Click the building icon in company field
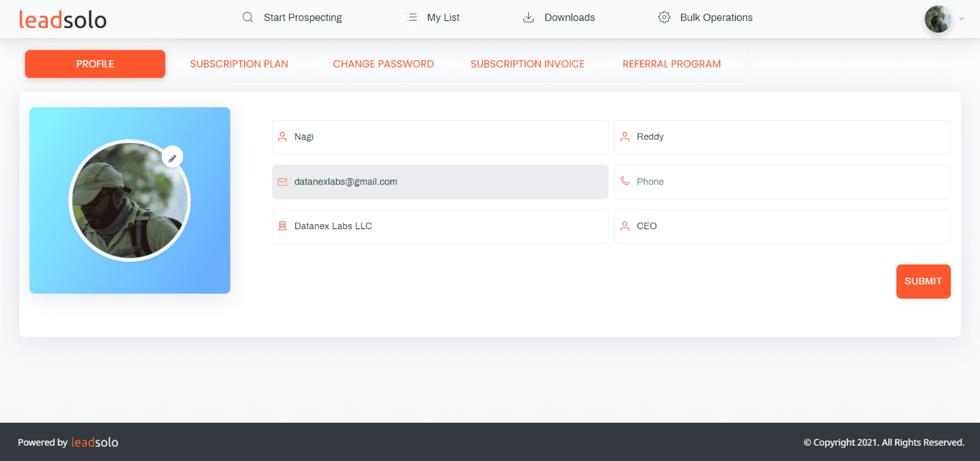The image size is (980, 461). (283, 227)
